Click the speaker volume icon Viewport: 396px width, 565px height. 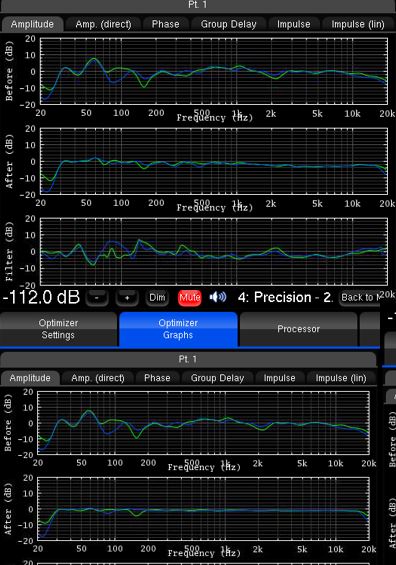click(x=218, y=297)
